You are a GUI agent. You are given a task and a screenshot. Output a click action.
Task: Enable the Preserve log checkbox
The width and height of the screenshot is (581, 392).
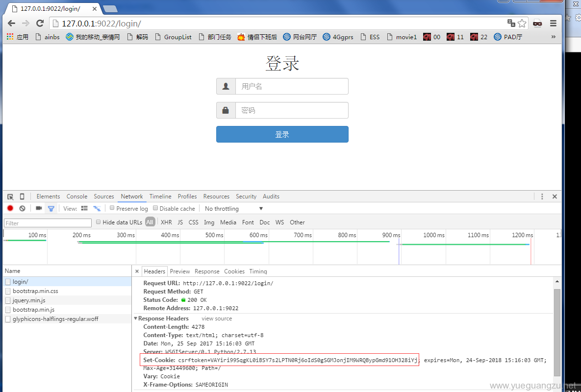pyautogui.click(x=112, y=208)
